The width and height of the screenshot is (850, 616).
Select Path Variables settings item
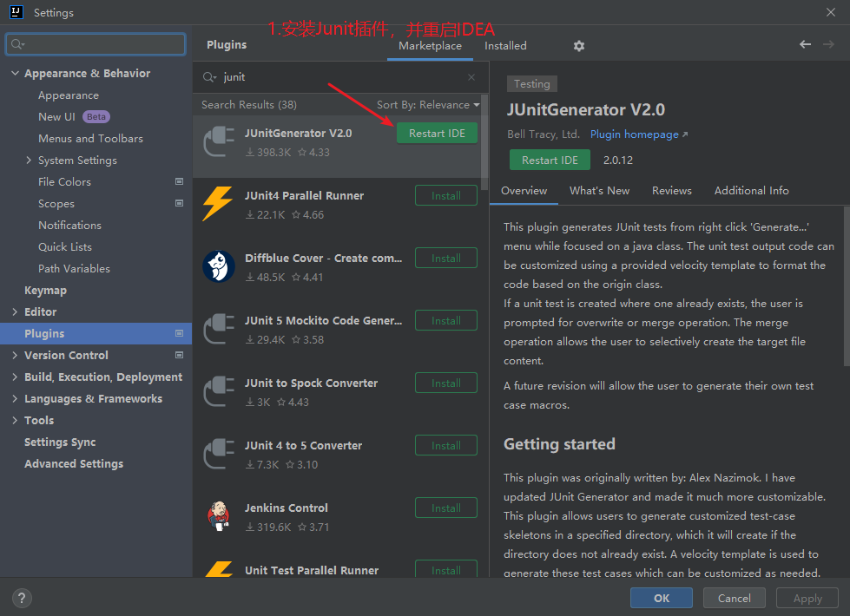pyautogui.click(x=74, y=269)
